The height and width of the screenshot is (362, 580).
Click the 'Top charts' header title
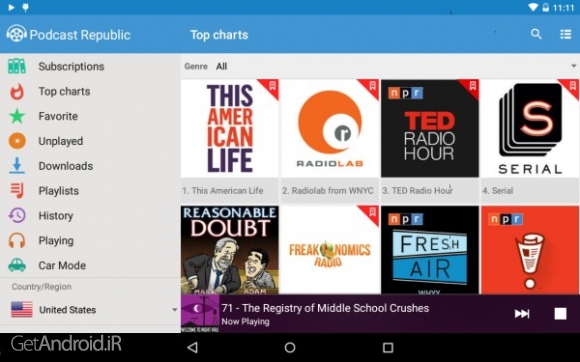pyautogui.click(x=219, y=35)
